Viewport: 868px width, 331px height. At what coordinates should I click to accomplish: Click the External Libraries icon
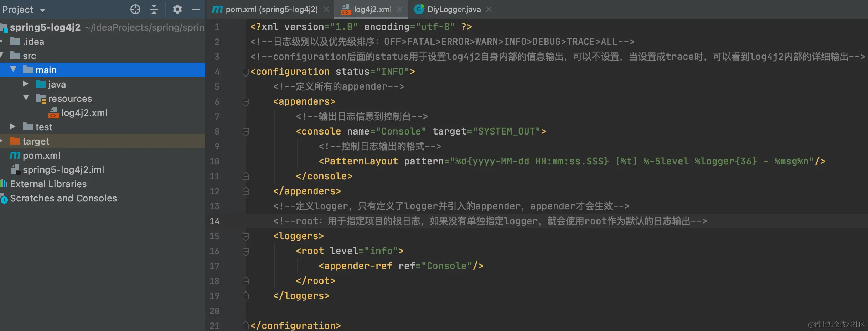coord(4,184)
